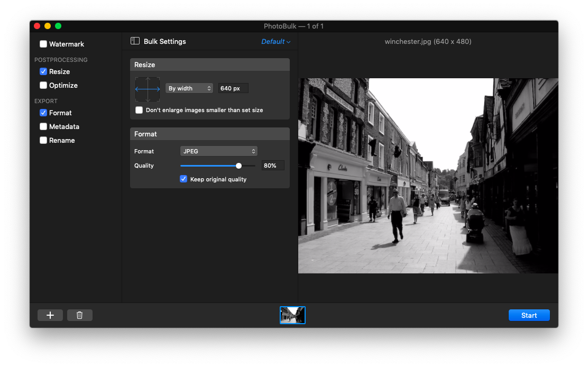Viewport: 588px width, 367px height.
Task: Check Don't enlarge images smaller than set size
Action: click(x=139, y=110)
